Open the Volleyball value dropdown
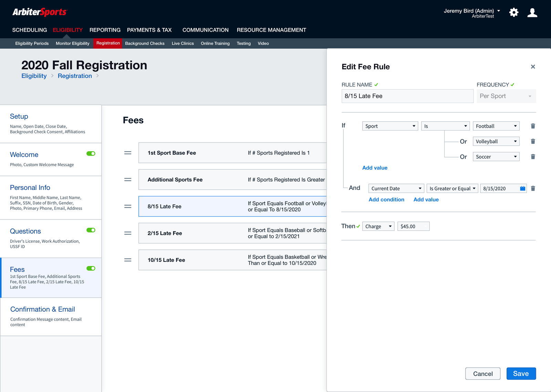 tap(496, 141)
